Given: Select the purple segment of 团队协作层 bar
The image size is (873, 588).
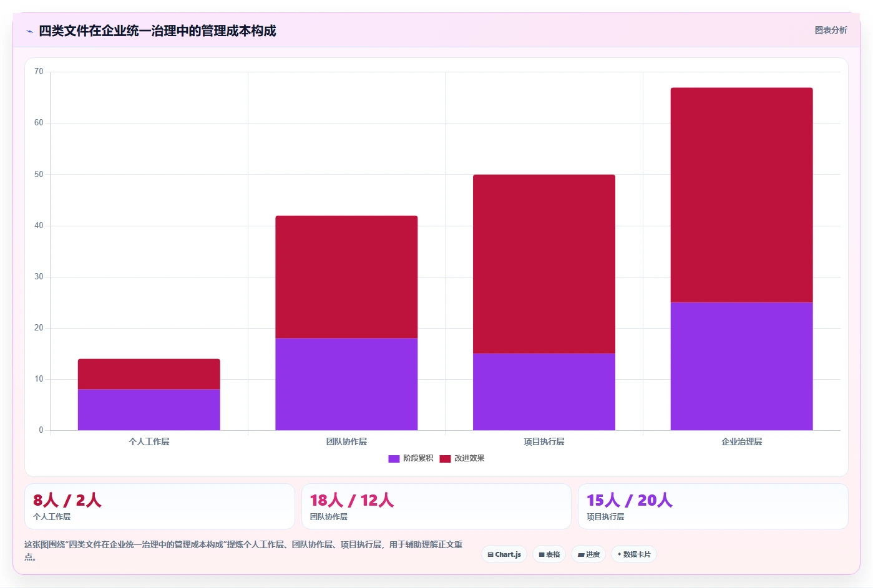Looking at the screenshot, I should point(346,384).
